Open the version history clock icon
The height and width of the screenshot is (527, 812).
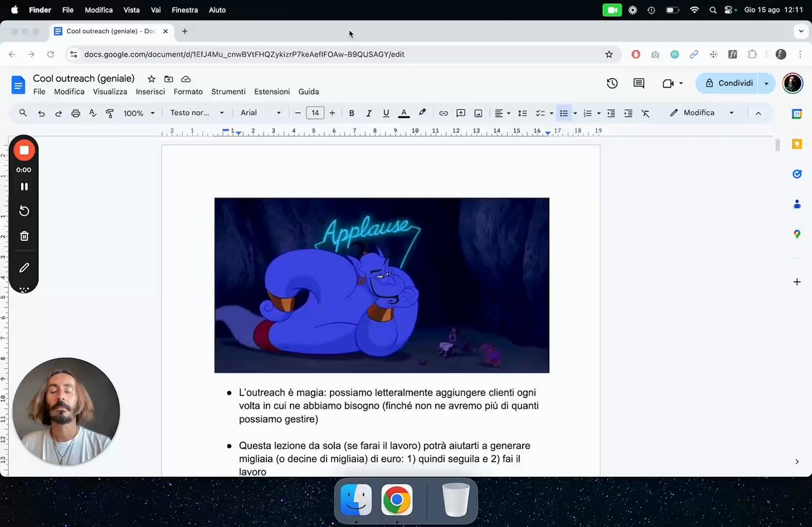(612, 83)
